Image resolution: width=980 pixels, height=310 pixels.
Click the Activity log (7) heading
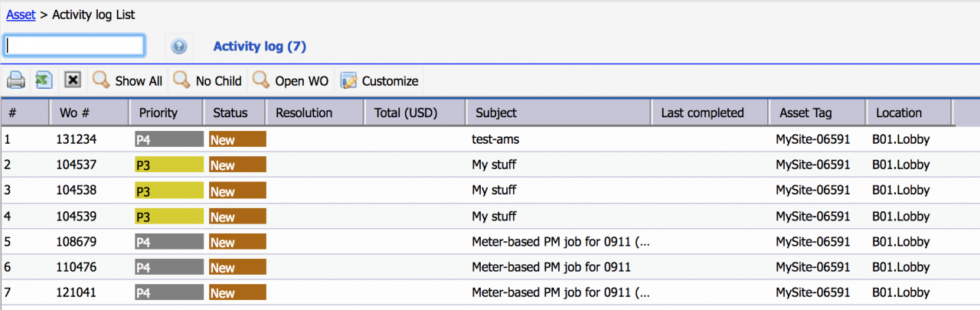click(260, 47)
